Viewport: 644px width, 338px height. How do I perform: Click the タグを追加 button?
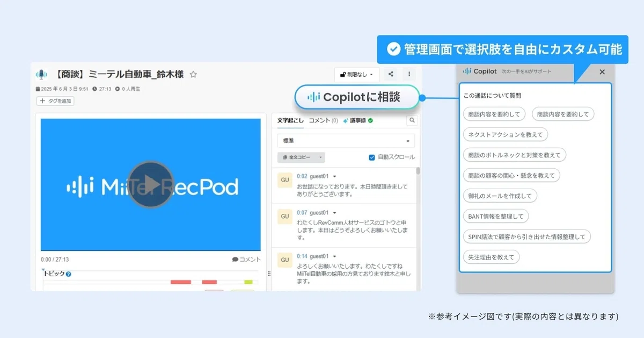pos(55,101)
